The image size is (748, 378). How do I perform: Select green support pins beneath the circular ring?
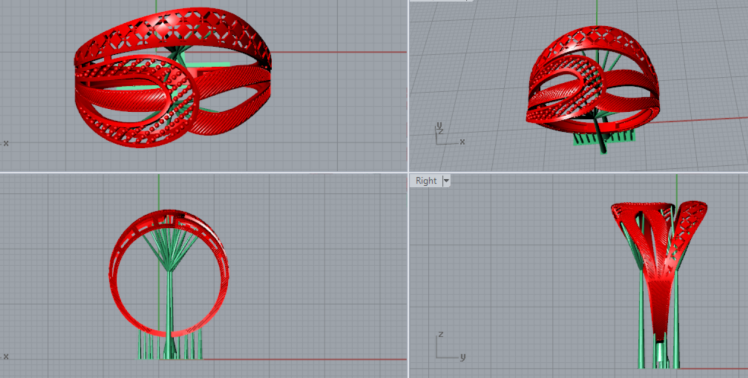click(x=170, y=345)
